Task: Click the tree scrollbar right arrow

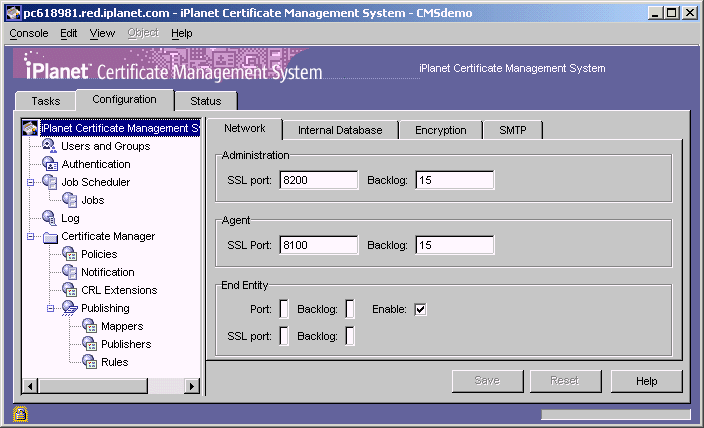Action: 192,386
